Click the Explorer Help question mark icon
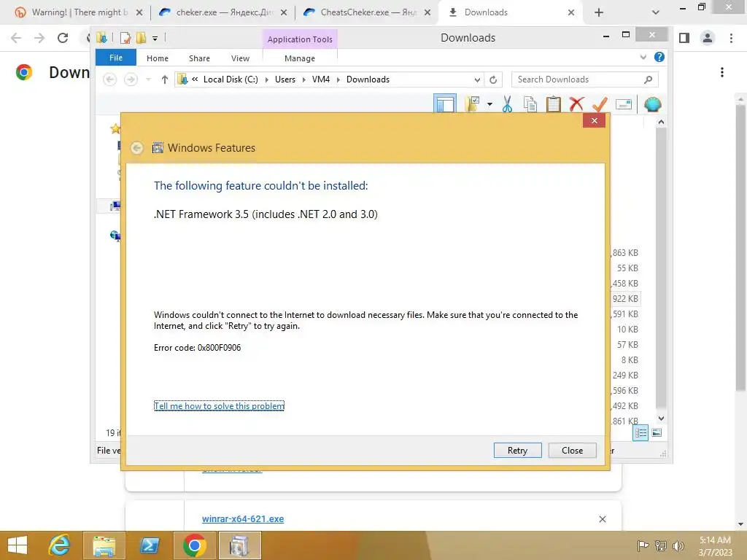Viewport: 747px width, 560px height. (x=659, y=57)
